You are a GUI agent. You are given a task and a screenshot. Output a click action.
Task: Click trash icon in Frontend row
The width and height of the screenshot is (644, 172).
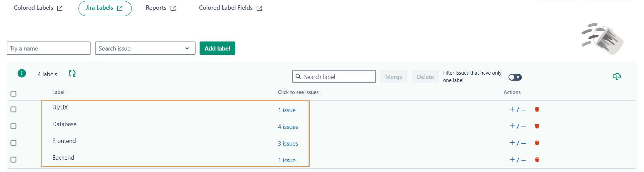pos(537,143)
